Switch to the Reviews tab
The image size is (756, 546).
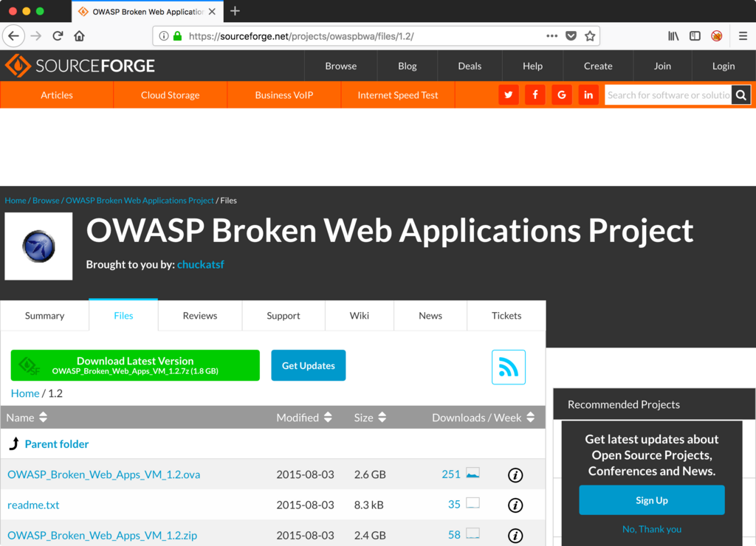(x=200, y=316)
